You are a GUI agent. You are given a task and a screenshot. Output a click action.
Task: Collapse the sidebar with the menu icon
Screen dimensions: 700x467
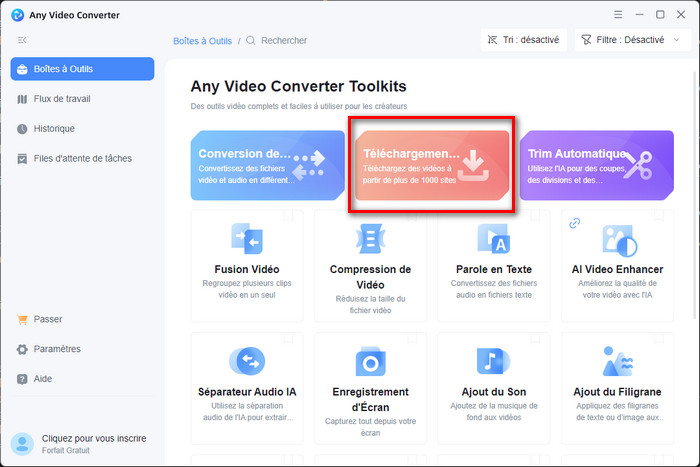[x=22, y=40]
